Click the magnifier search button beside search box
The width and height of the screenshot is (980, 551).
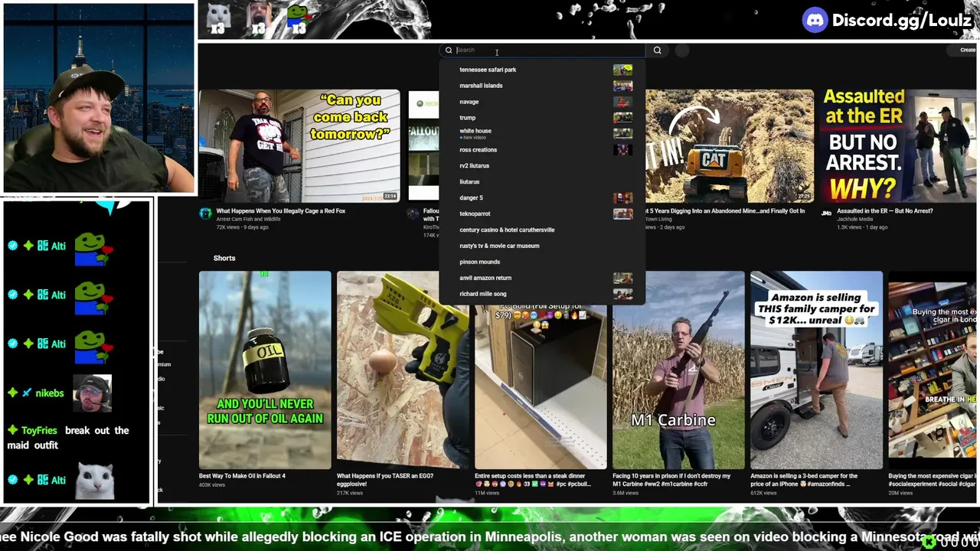pos(657,51)
